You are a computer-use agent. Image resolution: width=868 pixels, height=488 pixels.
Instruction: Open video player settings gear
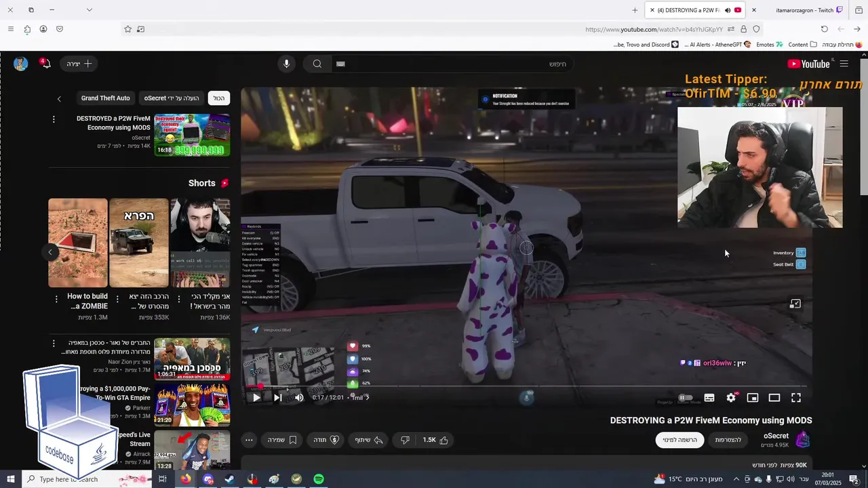(731, 398)
